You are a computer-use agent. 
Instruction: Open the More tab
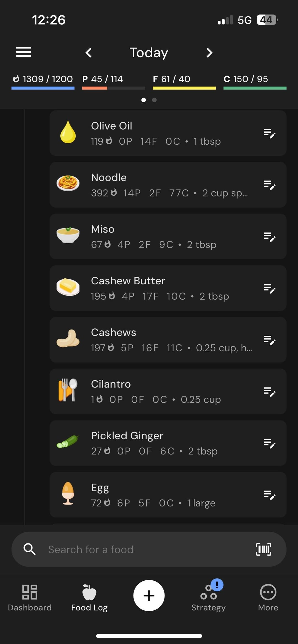(268, 597)
